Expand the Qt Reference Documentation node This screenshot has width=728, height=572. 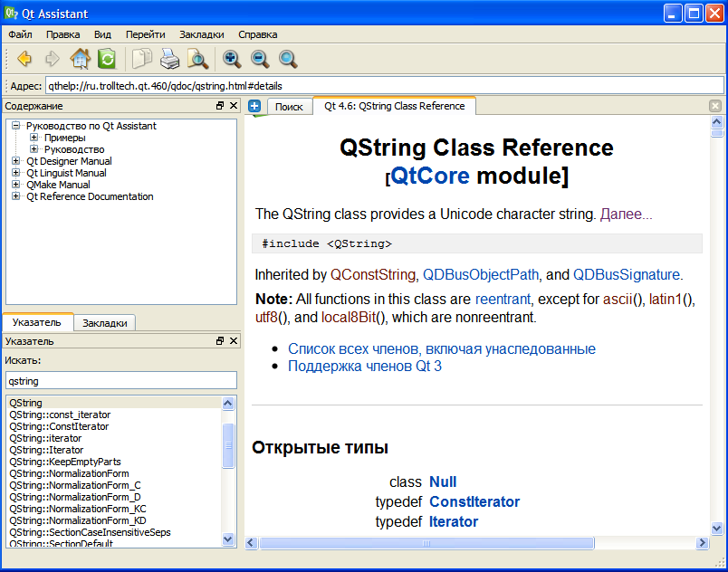click(x=16, y=196)
